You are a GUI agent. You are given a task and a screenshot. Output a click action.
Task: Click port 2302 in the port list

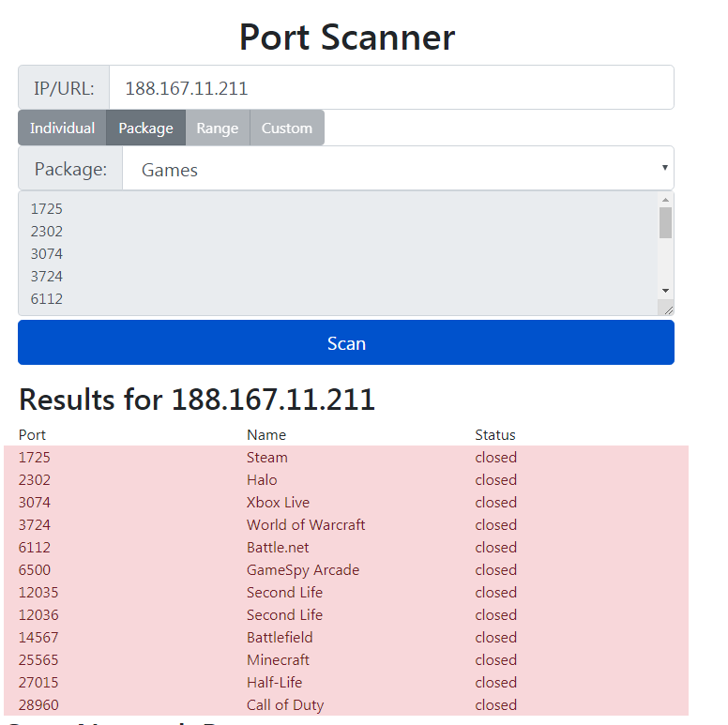pyautogui.click(x=46, y=231)
